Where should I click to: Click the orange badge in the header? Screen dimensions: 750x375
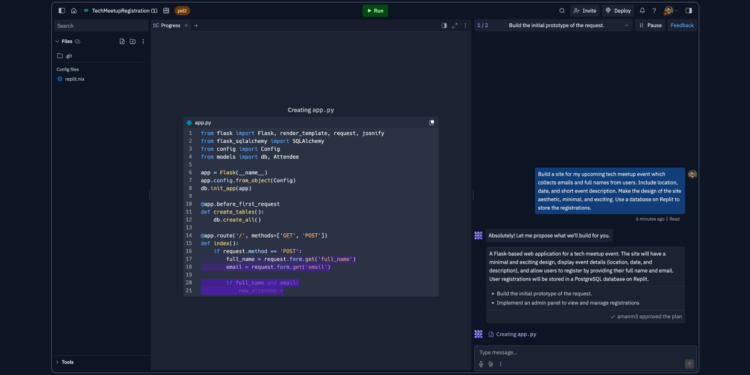tap(182, 11)
